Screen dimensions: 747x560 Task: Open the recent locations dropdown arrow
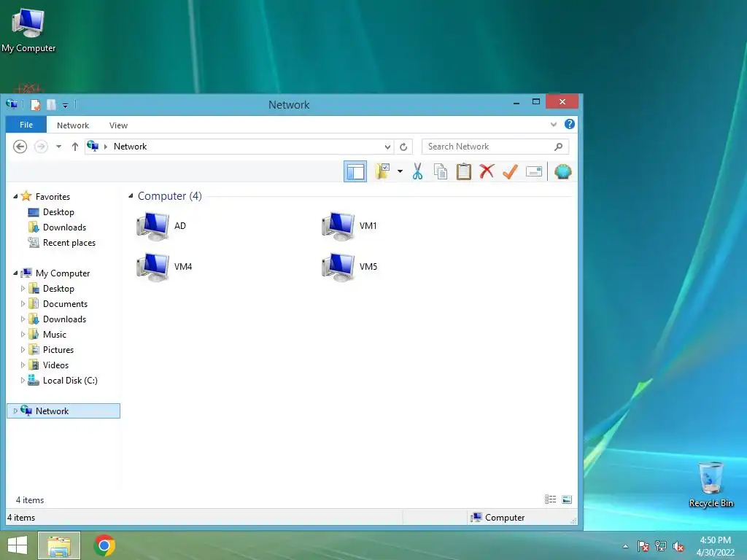58,147
